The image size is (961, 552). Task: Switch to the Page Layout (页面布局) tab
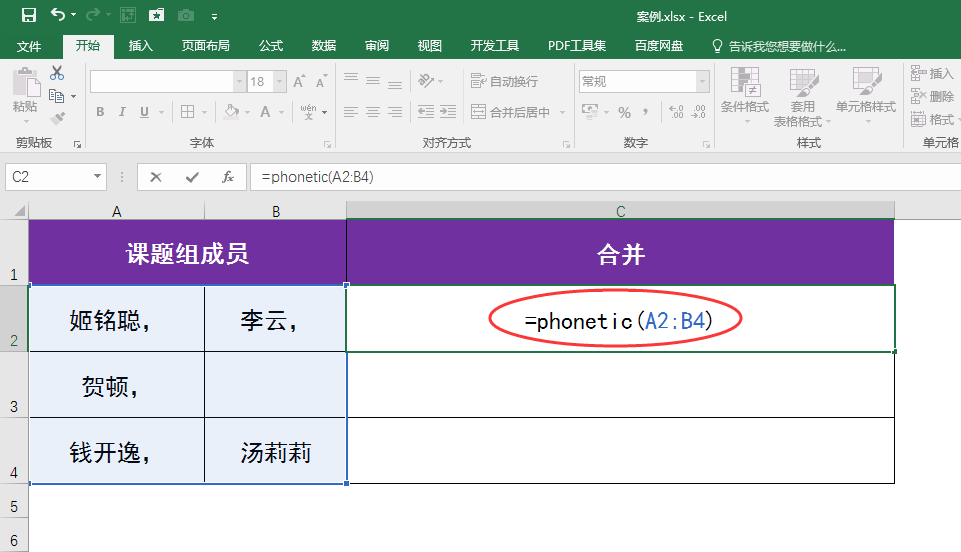(x=205, y=46)
